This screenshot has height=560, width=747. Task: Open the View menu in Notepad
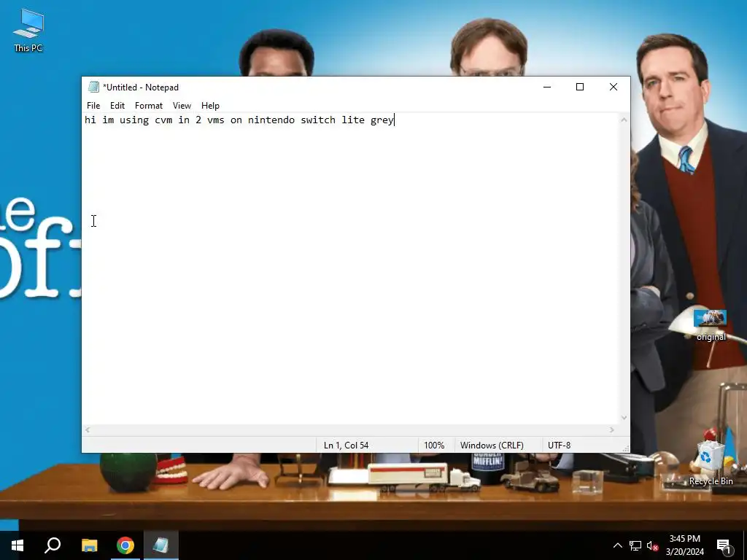(x=182, y=106)
